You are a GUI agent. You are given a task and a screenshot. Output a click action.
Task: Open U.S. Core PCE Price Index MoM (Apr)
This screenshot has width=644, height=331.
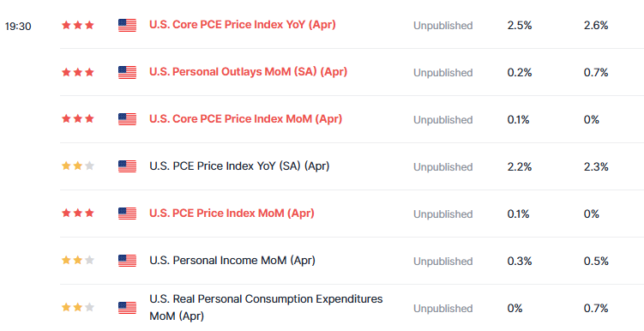(x=245, y=119)
